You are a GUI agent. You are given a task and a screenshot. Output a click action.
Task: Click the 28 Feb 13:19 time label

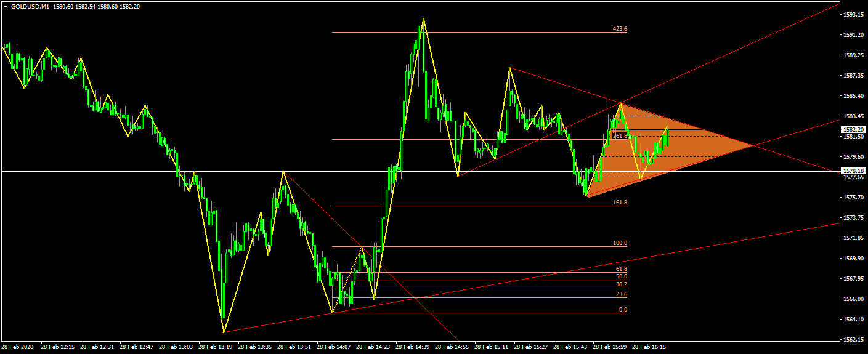click(216, 347)
